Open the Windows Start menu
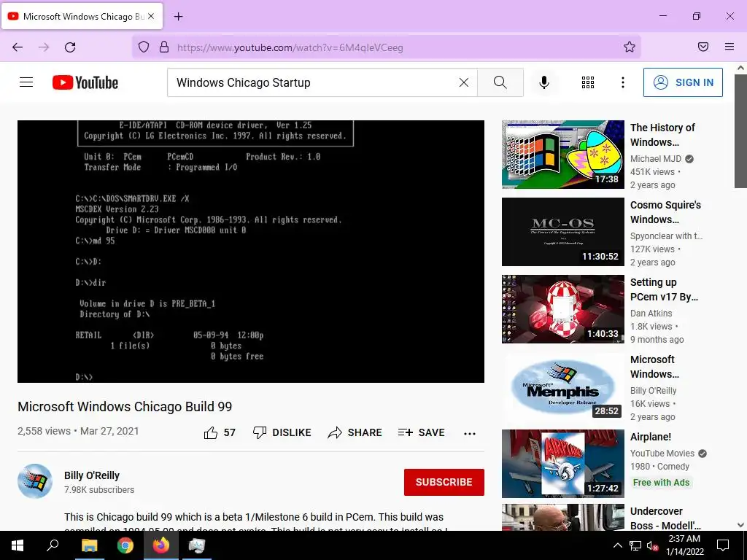The width and height of the screenshot is (747, 560). click(18, 545)
